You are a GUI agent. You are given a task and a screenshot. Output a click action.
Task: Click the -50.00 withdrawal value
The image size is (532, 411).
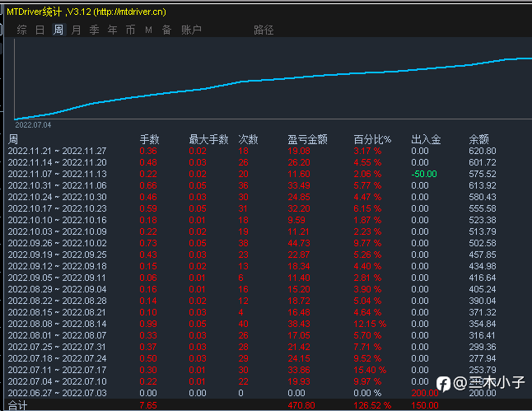pyautogui.click(x=424, y=174)
